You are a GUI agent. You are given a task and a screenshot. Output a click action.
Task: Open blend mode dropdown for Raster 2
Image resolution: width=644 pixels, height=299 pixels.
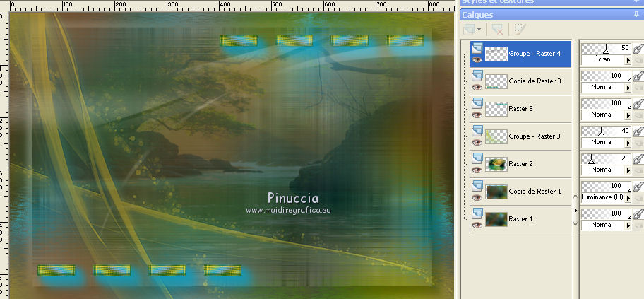pyautogui.click(x=628, y=170)
